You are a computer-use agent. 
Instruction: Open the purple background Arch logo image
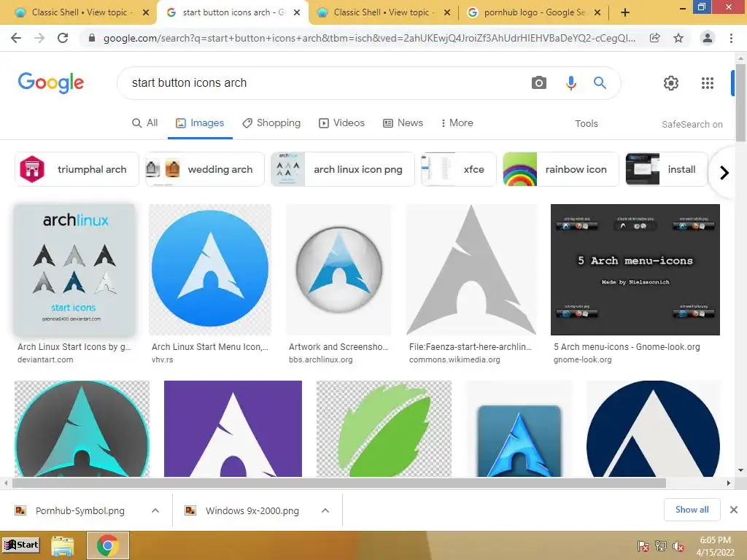[x=233, y=429]
